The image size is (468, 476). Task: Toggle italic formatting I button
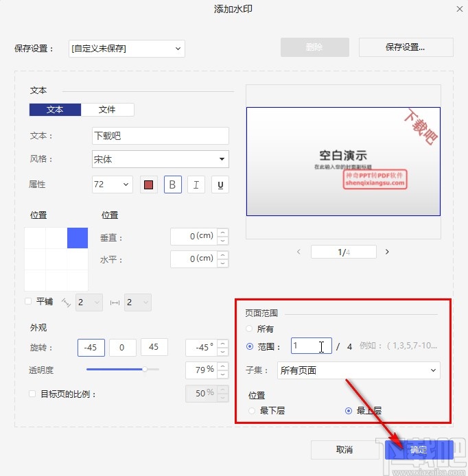(x=196, y=185)
